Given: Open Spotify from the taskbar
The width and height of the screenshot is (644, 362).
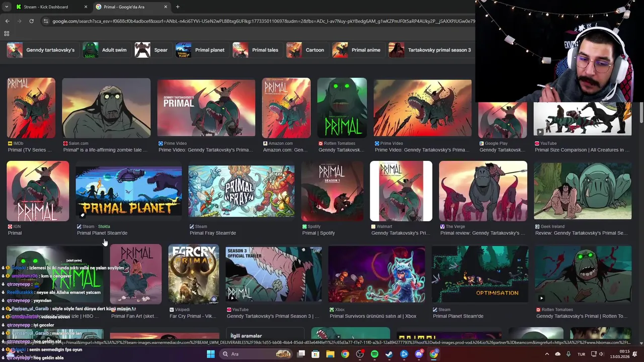Looking at the screenshot, I should [374, 354].
